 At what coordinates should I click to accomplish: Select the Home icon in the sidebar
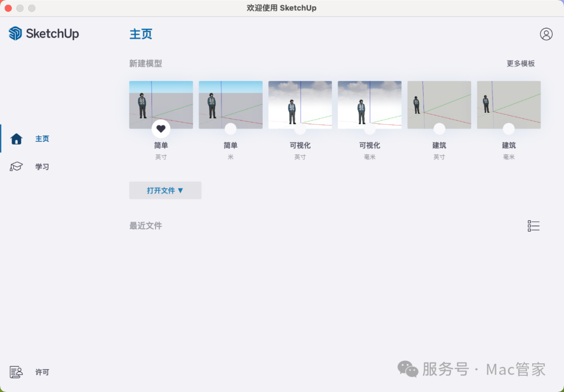coord(16,138)
